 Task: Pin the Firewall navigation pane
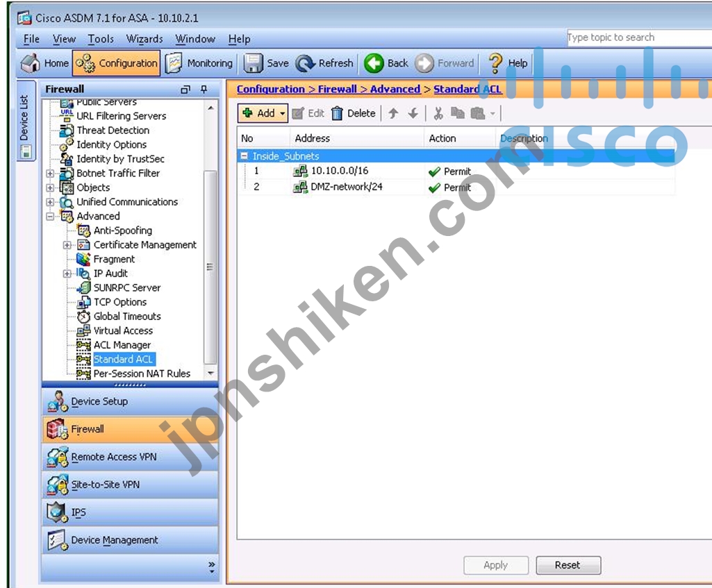coord(204,90)
